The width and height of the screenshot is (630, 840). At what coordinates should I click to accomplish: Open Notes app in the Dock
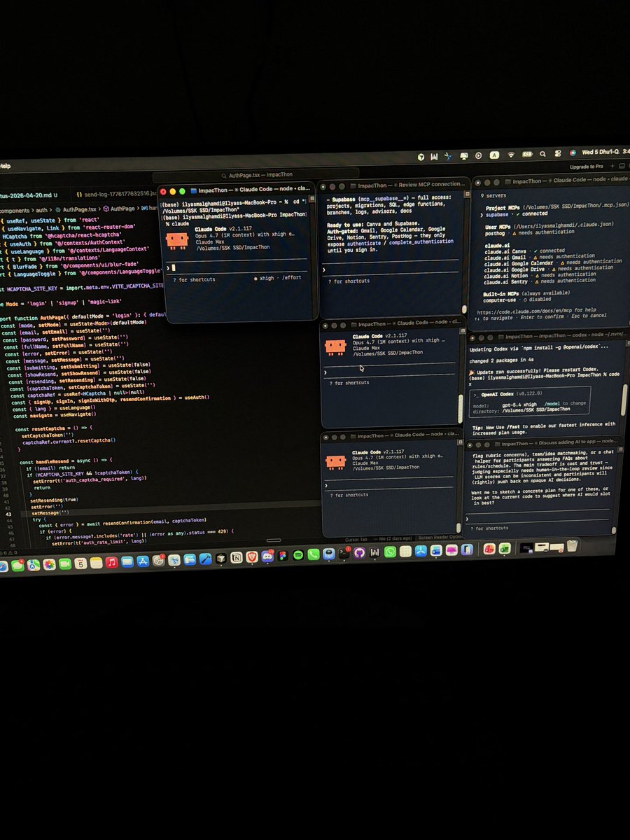click(x=96, y=563)
